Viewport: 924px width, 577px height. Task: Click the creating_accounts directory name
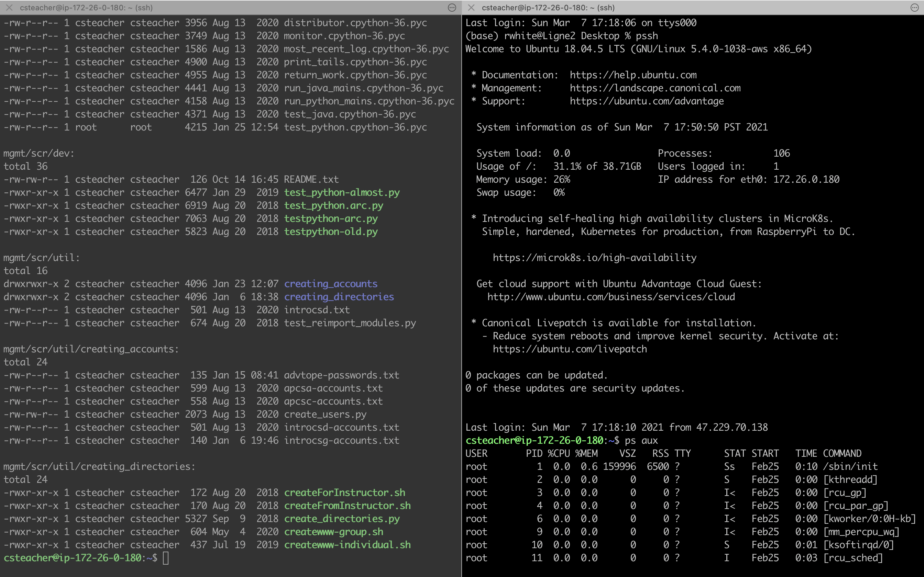330,284
